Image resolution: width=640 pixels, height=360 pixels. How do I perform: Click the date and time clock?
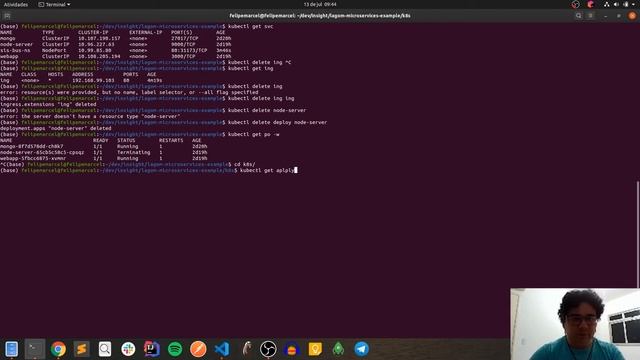pos(320,4)
